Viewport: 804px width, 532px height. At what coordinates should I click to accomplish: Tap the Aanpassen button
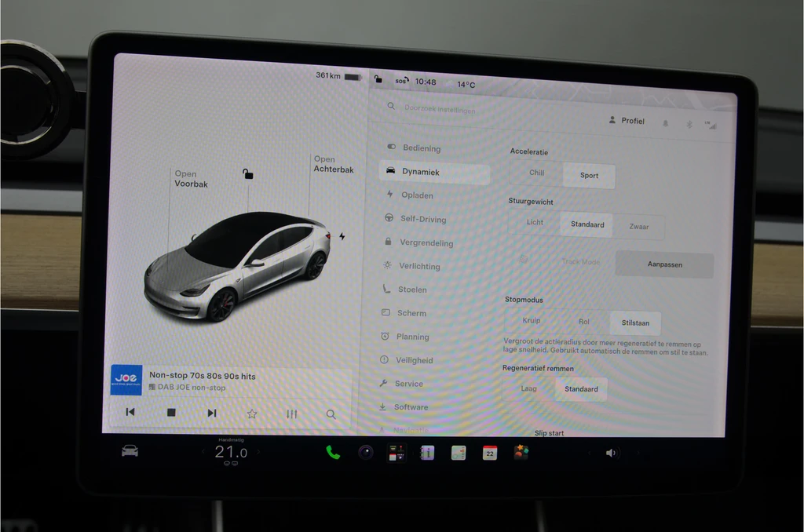point(664,264)
